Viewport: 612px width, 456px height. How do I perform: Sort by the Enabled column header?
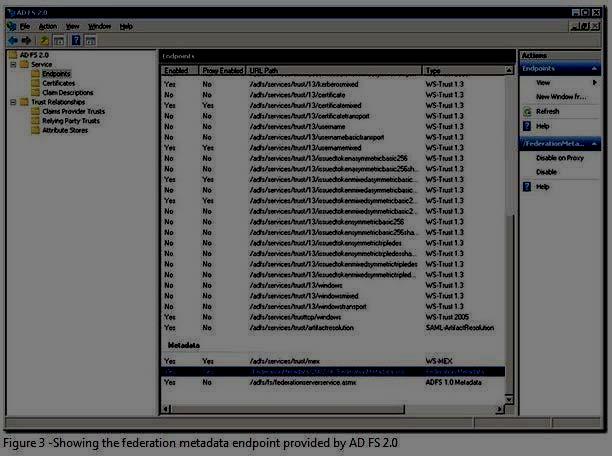(x=180, y=71)
